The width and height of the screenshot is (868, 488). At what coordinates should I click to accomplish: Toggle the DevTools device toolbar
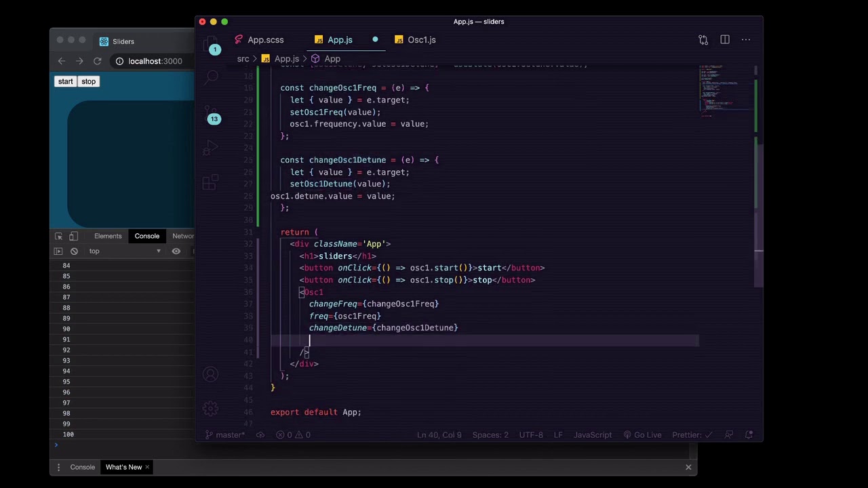[x=73, y=236]
